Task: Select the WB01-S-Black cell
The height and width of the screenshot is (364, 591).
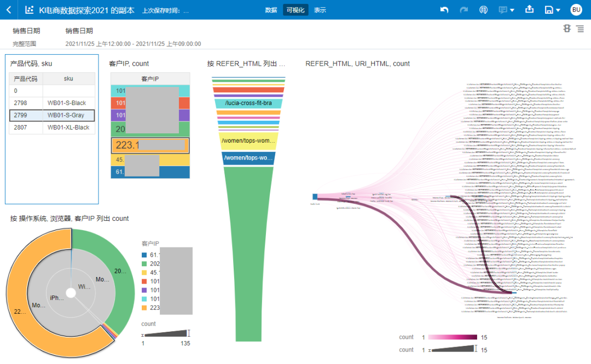Action: [68, 103]
